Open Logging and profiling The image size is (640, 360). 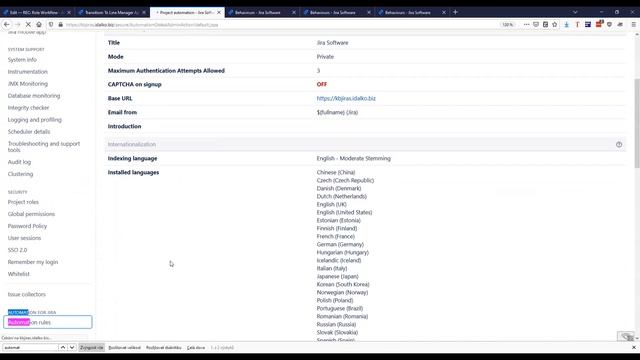(34, 120)
